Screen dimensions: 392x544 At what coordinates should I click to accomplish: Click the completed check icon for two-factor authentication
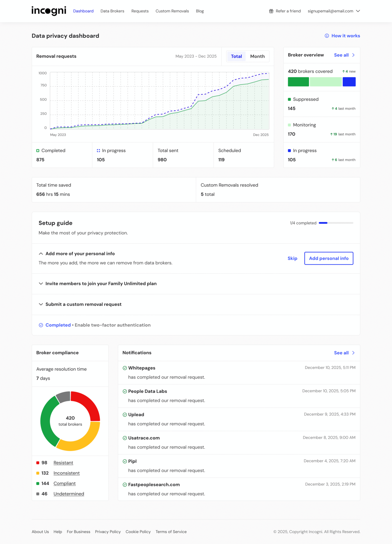coord(41,325)
